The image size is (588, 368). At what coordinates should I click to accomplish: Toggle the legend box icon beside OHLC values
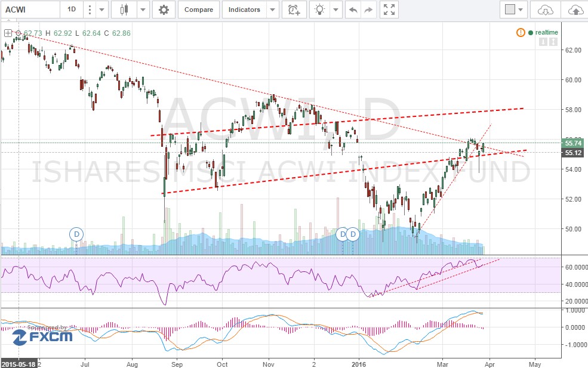point(8,33)
